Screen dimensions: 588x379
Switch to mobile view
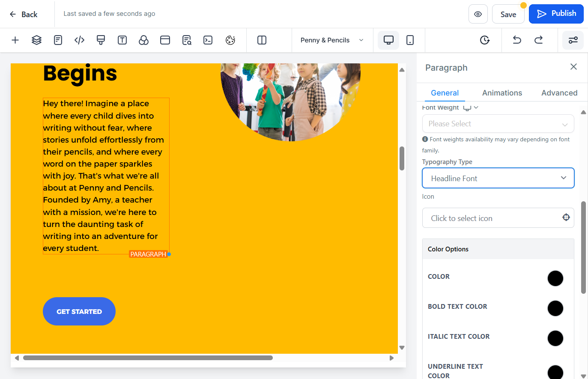pos(410,40)
